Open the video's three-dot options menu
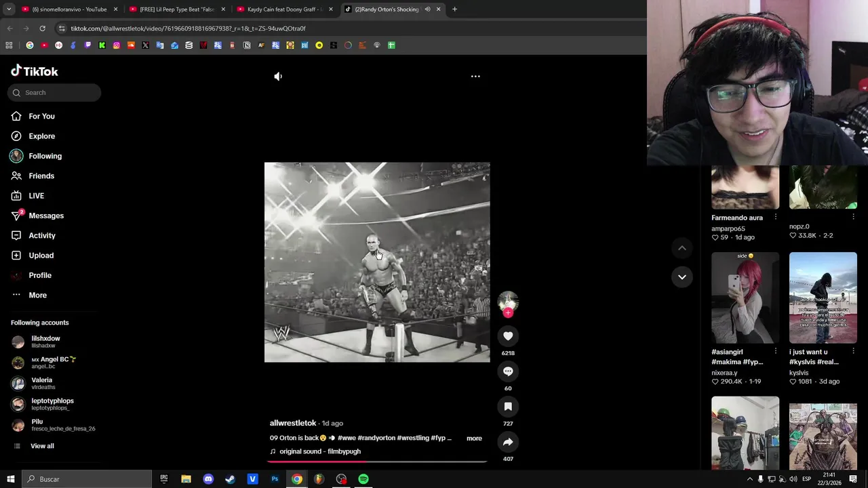 475,77
